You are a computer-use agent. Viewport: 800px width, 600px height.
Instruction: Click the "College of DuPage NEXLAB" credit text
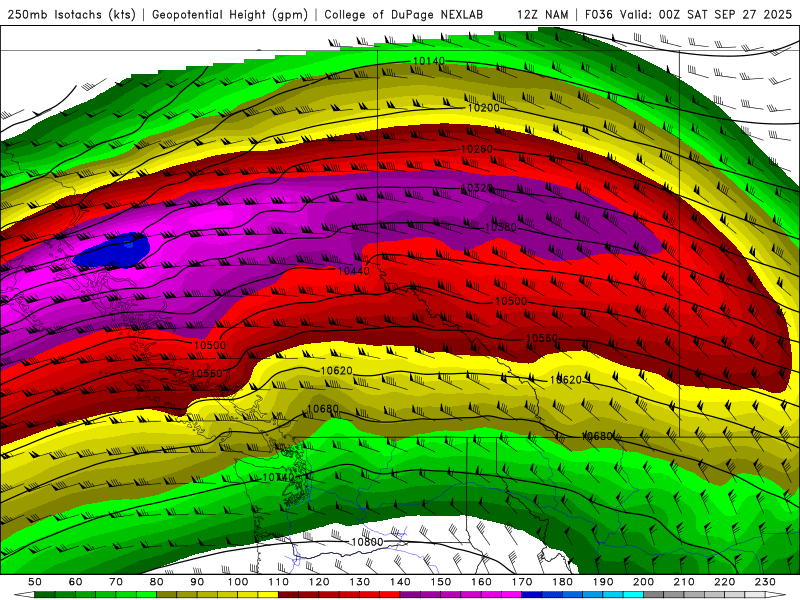[x=404, y=14]
